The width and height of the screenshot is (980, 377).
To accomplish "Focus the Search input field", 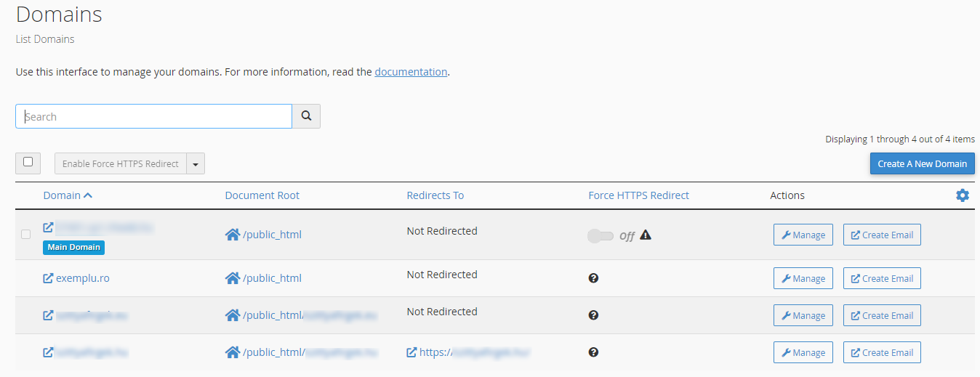I will click(x=154, y=116).
